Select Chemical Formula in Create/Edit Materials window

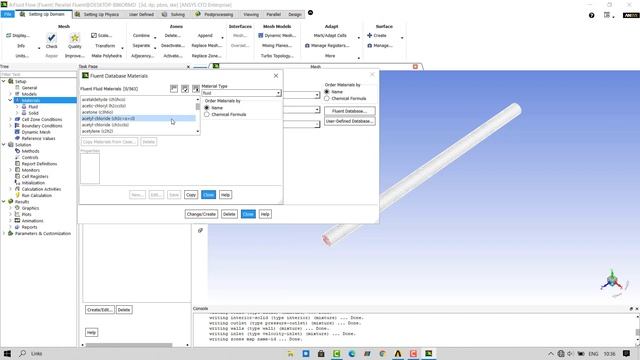[x=327, y=98]
